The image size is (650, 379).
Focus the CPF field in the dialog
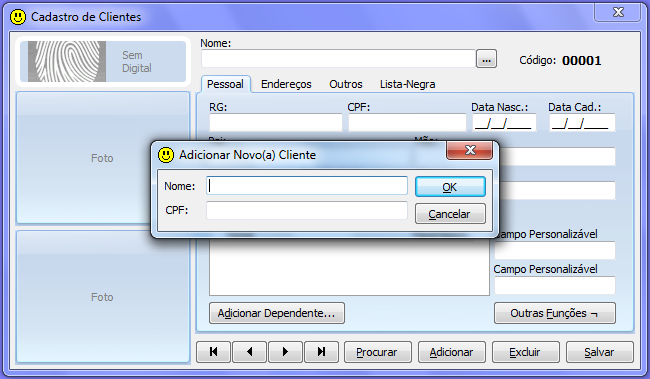(x=307, y=211)
